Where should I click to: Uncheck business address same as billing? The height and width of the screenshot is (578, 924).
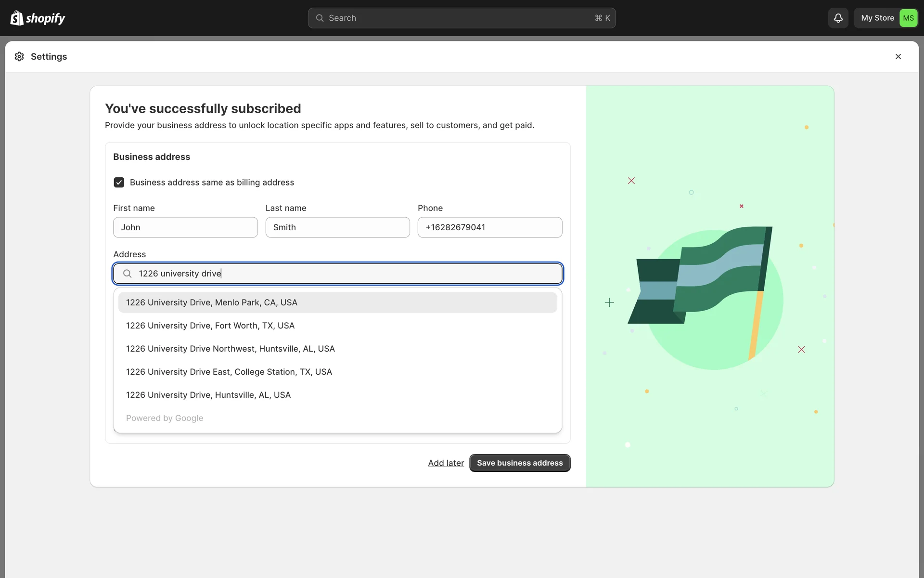coord(119,183)
